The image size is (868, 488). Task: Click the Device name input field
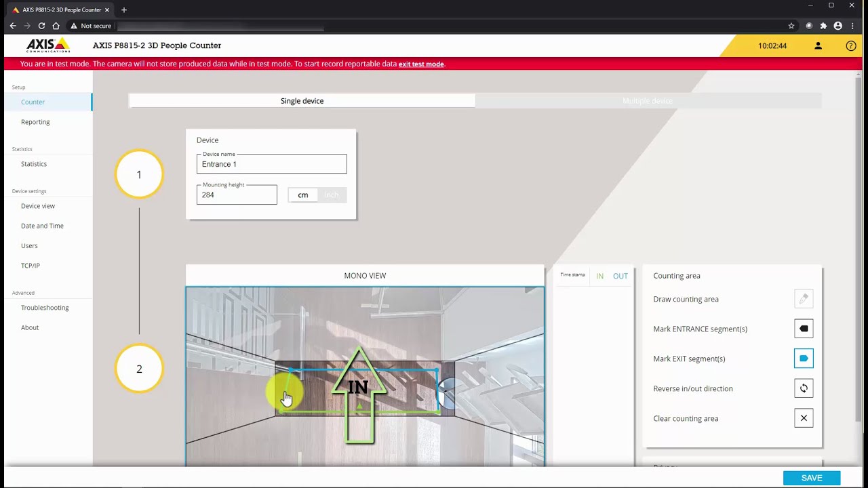pyautogui.click(x=271, y=165)
